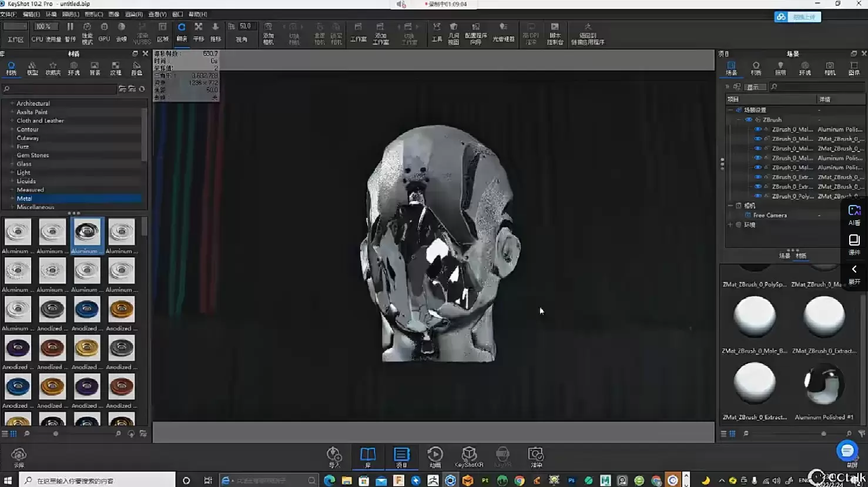Select the Axalta Paint library category
The height and width of the screenshot is (487, 868).
click(32, 112)
